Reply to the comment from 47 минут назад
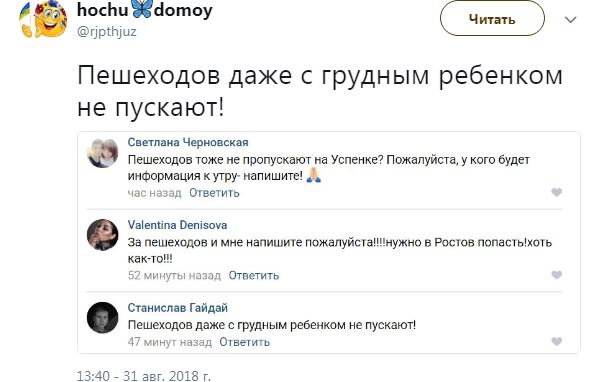This screenshot has width=596, height=382. click(x=244, y=342)
